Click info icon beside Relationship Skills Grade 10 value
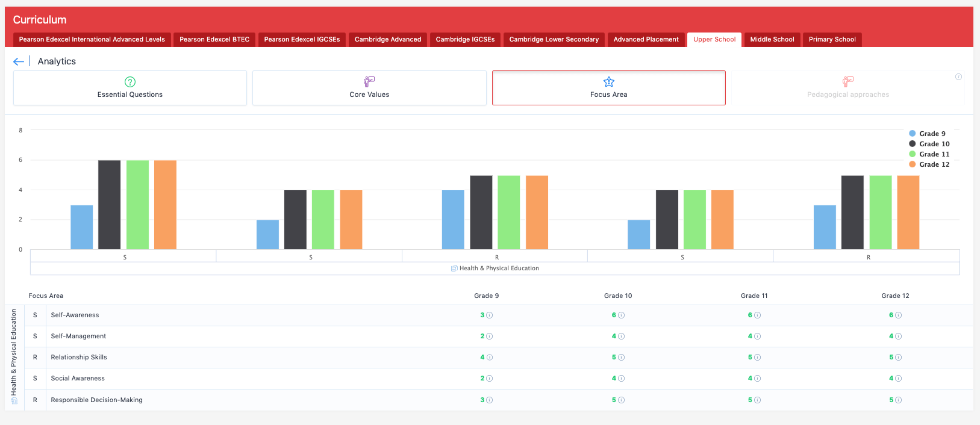The width and height of the screenshot is (980, 425). [622, 358]
